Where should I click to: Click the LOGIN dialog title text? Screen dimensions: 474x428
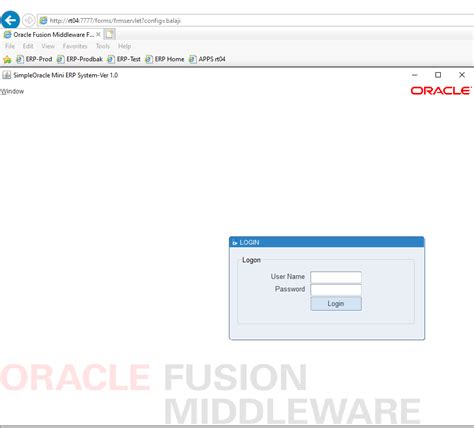(x=249, y=242)
